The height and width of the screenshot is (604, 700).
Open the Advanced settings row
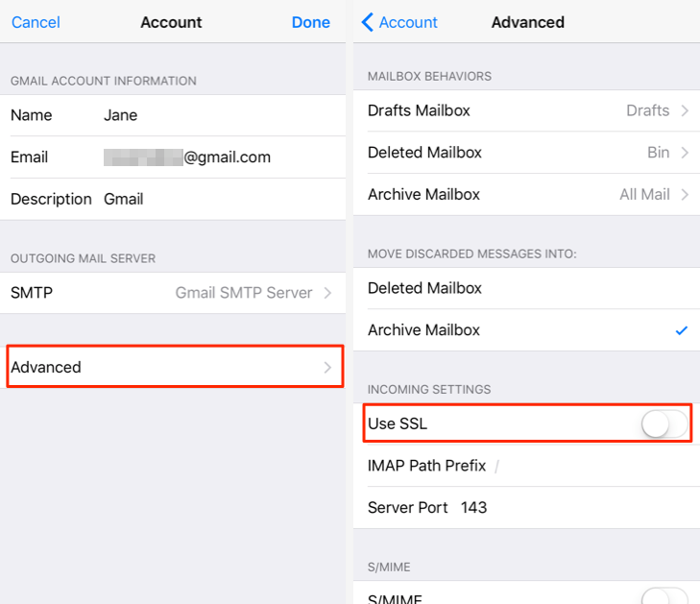click(x=173, y=367)
